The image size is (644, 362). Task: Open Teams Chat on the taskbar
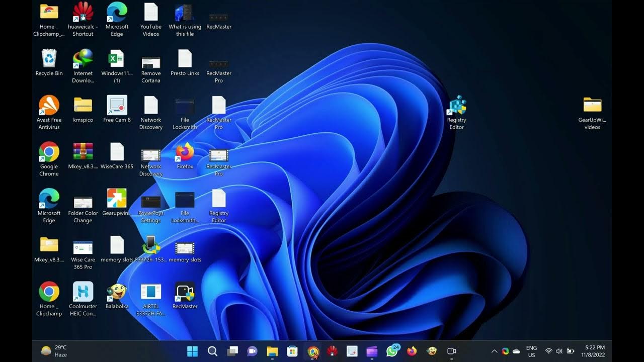coord(252,351)
